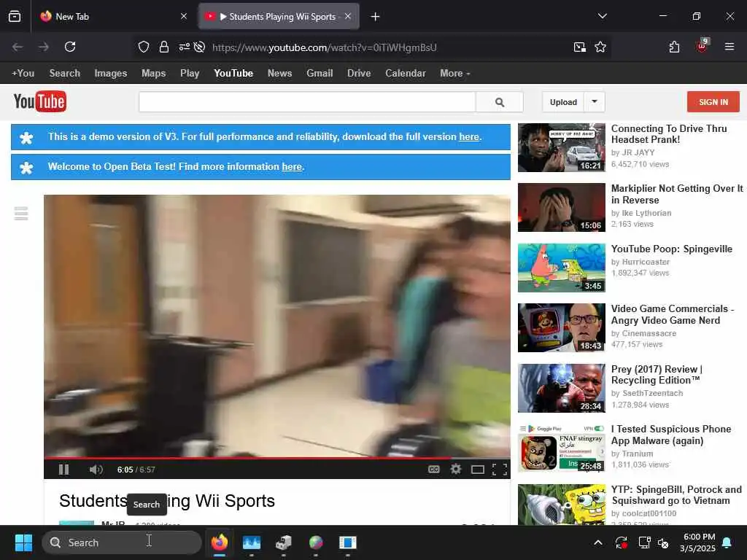Show hidden system tray icons
This screenshot has width=747, height=560.
[x=598, y=542]
